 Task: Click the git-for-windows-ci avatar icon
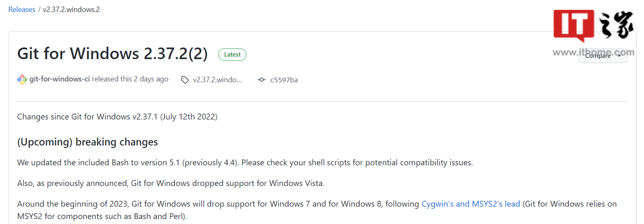[x=22, y=79]
